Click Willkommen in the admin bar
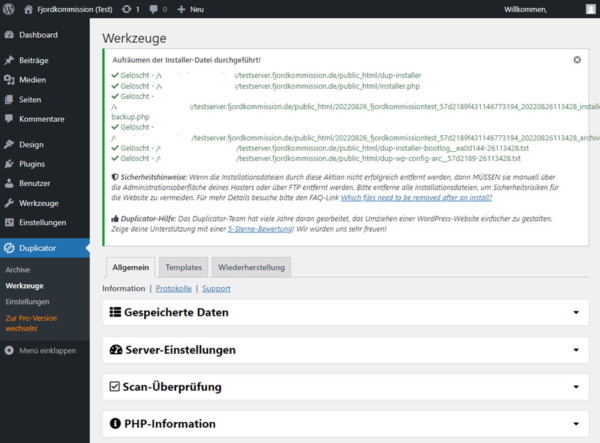This screenshot has width=600, height=443. pos(525,9)
